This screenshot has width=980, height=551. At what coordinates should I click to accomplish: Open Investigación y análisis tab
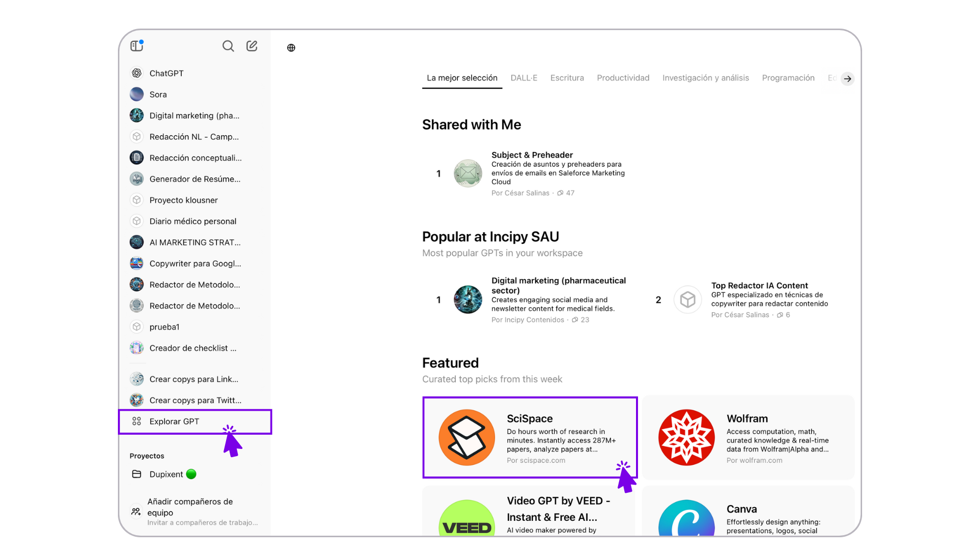tap(705, 78)
